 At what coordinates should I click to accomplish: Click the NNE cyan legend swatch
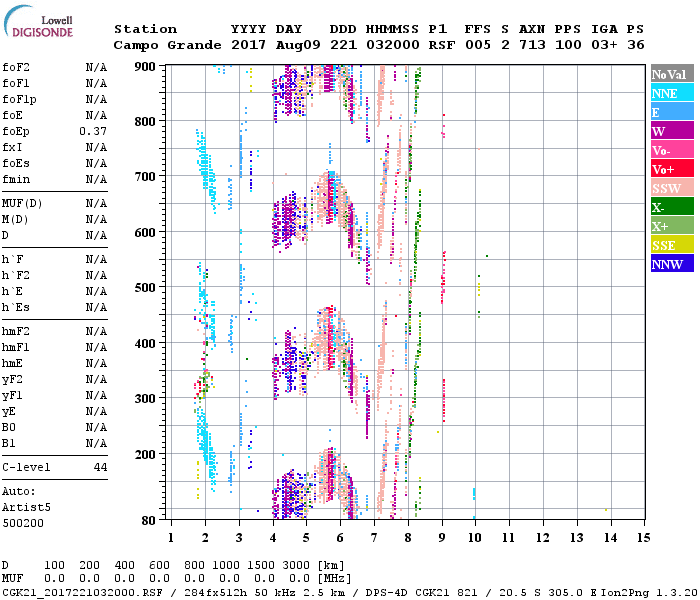click(671, 93)
